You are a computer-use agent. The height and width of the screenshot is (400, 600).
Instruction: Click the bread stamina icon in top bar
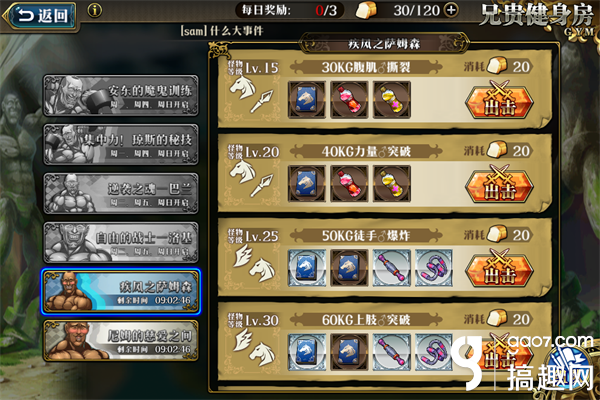coord(366,10)
